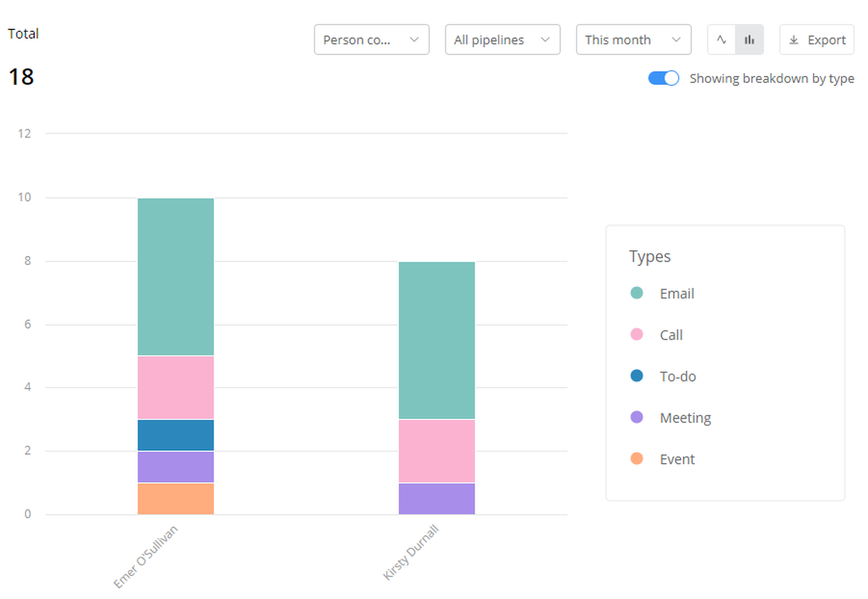Click the blue To-do legend dot
The width and height of the screenshot is (868, 599).
pos(637,376)
